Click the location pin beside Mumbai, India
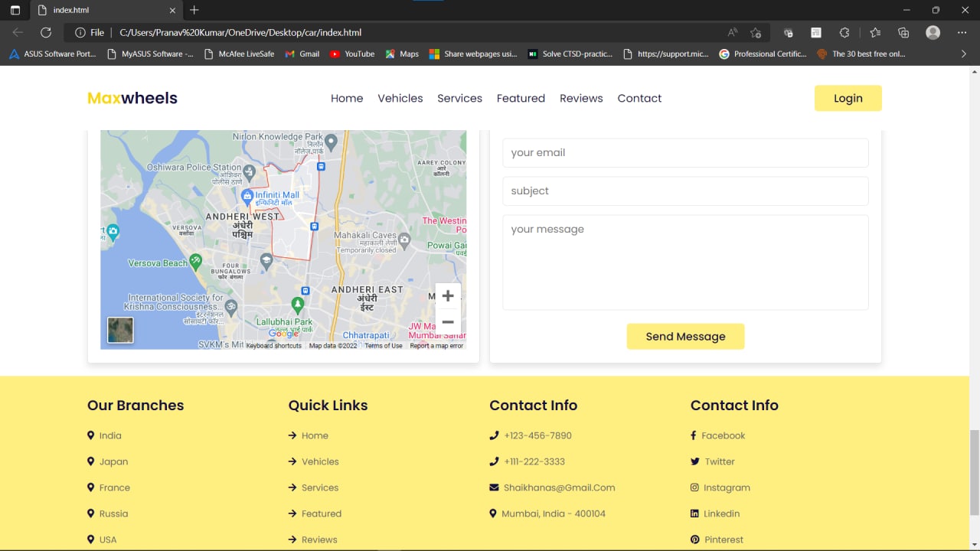This screenshot has height=551, width=980. point(493,514)
